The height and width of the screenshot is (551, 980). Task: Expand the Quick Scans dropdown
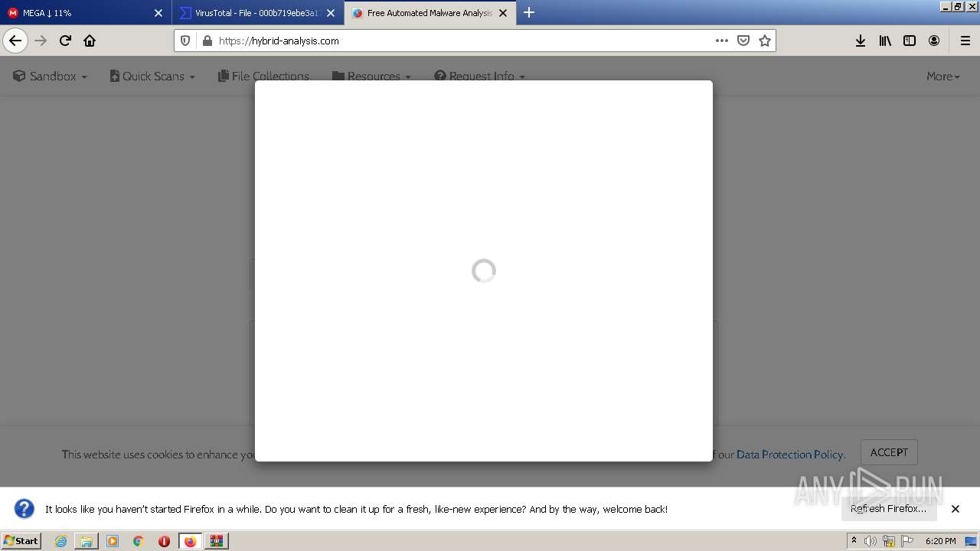pyautogui.click(x=152, y=77)
